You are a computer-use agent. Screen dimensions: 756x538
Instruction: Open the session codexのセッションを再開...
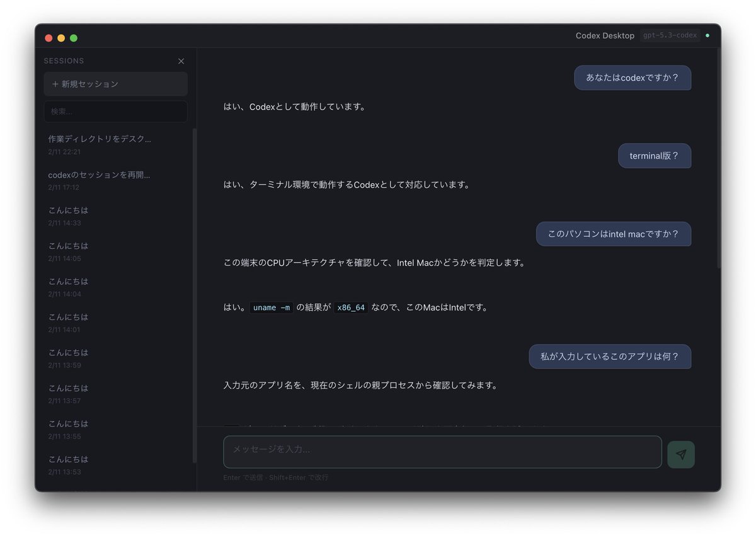(x=116, y=180)
